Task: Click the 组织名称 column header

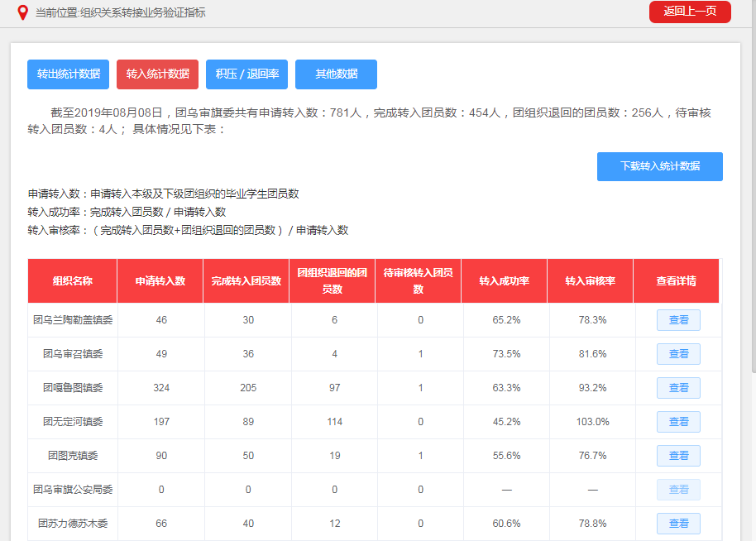Action: [72, 281]
